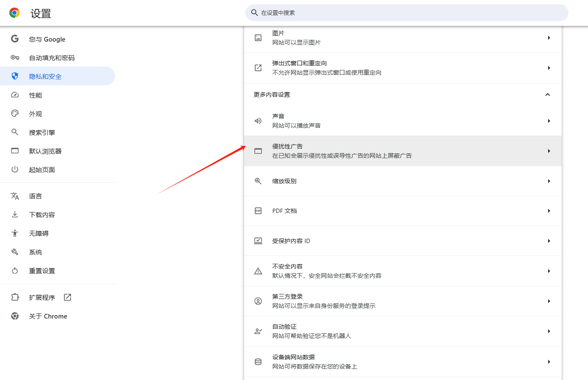588x380 pixels.
Task: Open 语言 settings in sidebar
Action: pos(57,196)
